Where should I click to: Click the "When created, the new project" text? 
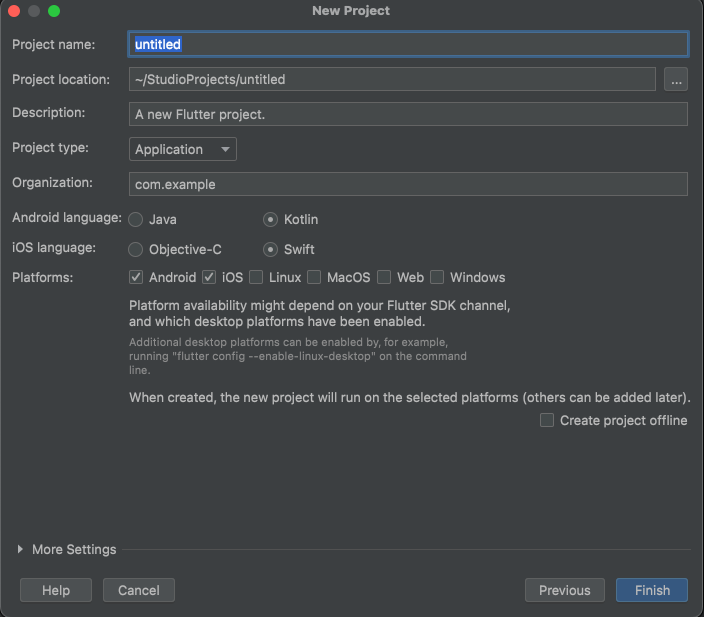tap(409, 397)
